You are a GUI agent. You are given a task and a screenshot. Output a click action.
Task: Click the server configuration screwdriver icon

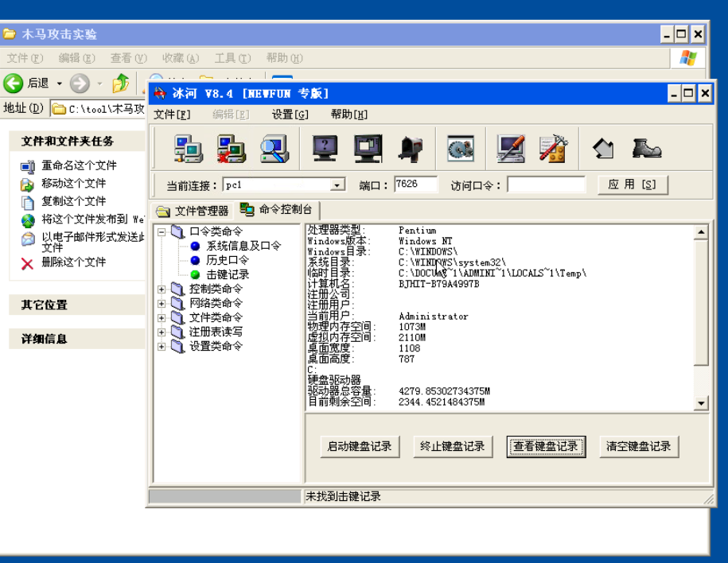click(x=511, y=149)
